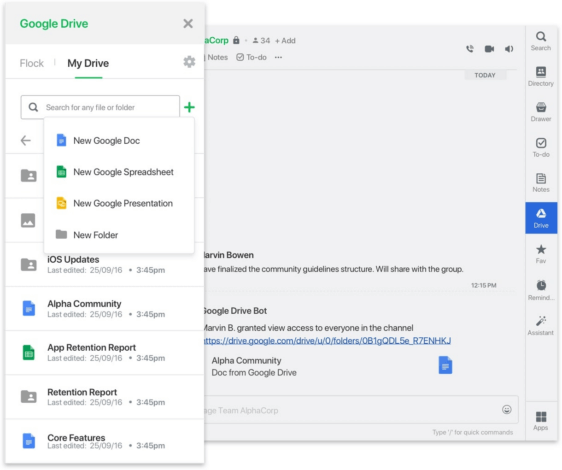Toggle the channel sound speaker icon
The height and width of the screenshot is (470, 562).
[x=509, y=49]
